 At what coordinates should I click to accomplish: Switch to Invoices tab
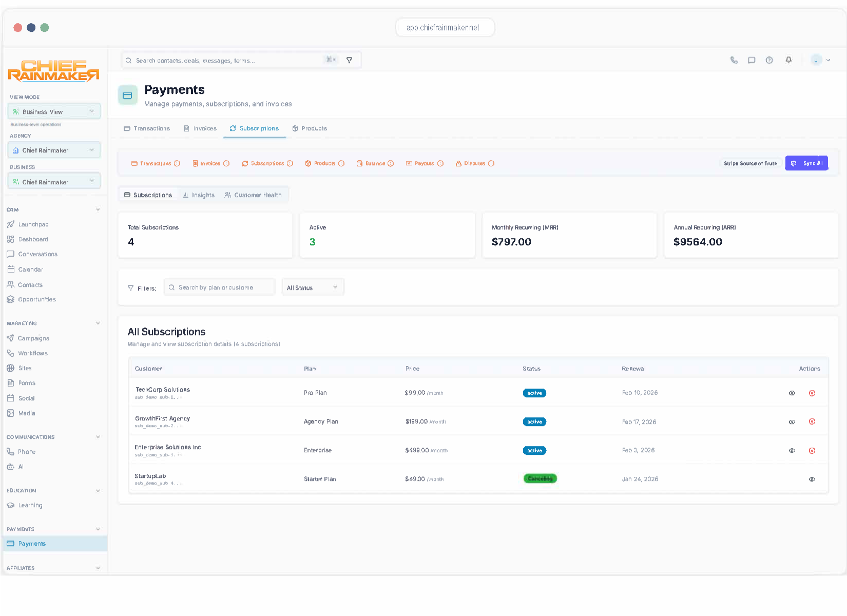pyautogui.click(x=200, y=128)
